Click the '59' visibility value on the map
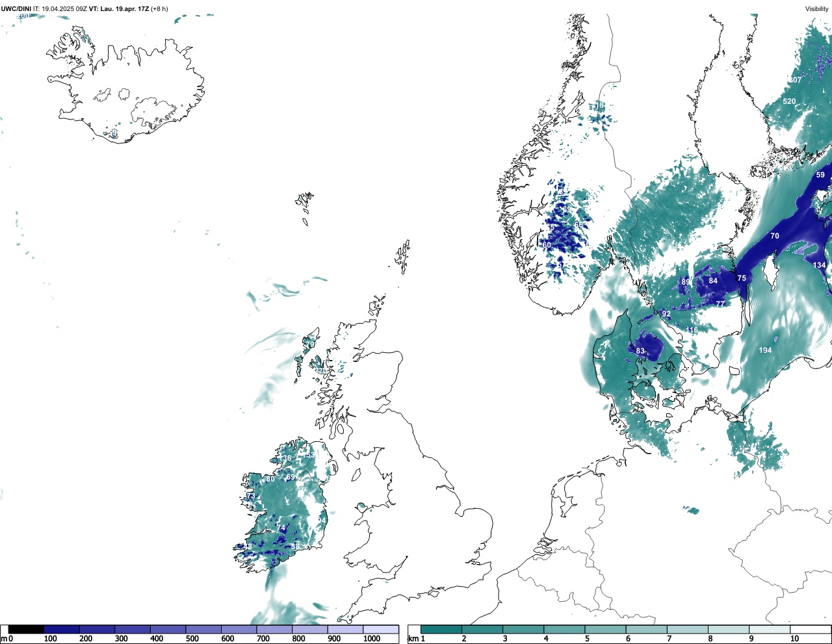 click(820, 175)
